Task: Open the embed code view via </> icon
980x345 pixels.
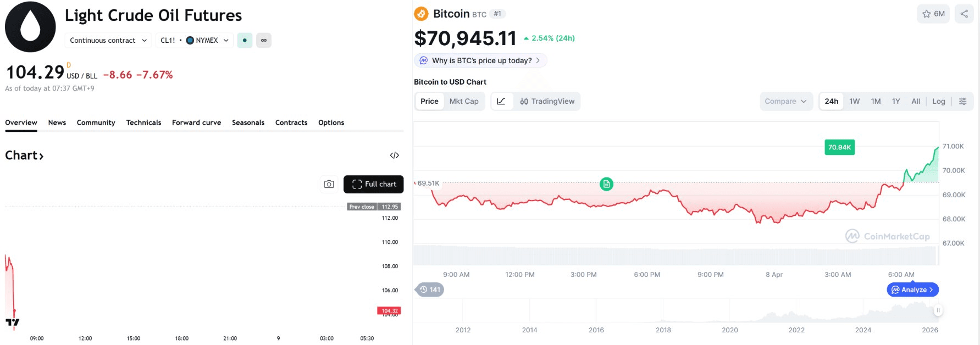Action: (395, 155)
